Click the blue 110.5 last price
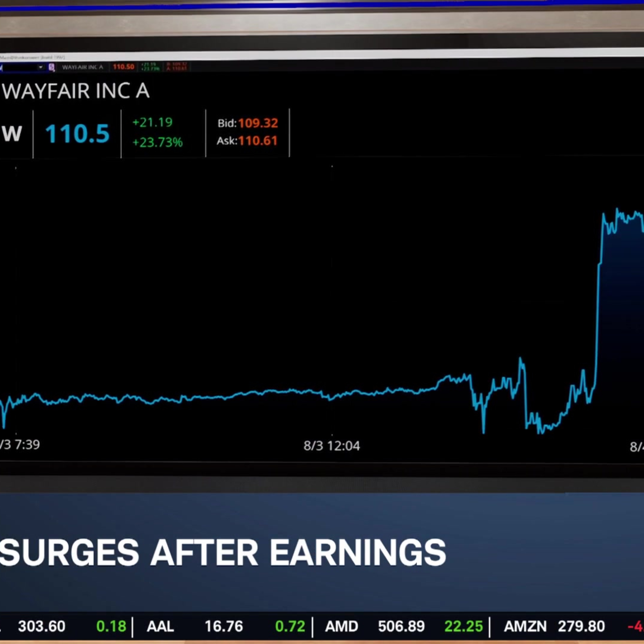 [77, 134]
